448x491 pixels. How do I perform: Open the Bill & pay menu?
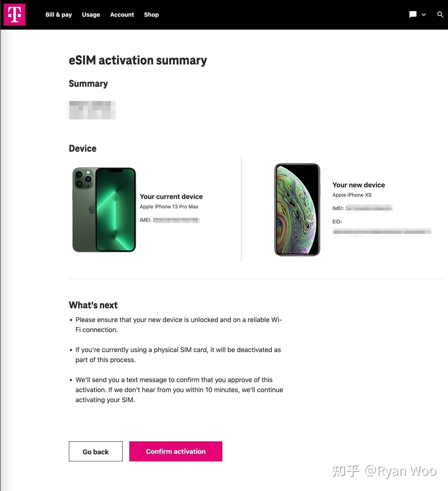[59, 15]
